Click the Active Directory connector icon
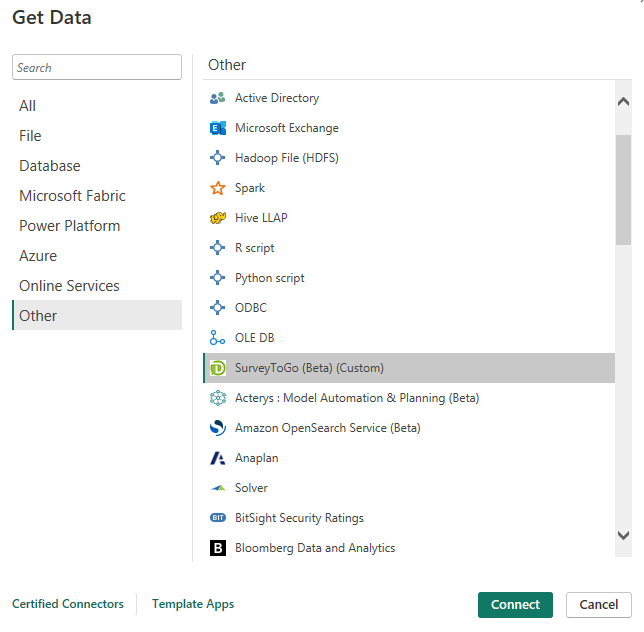This screenshot has height=632, width=644. click(x=218, y=98)
